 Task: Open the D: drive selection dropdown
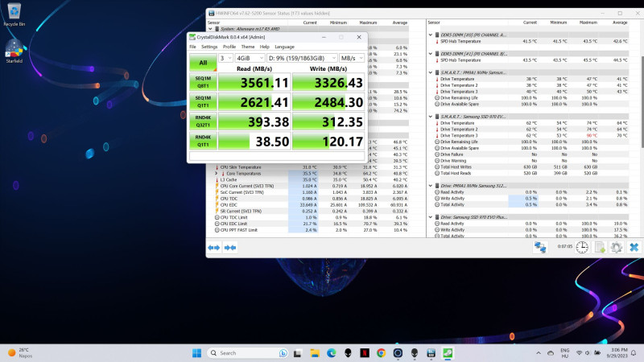[x=302, y=59]
